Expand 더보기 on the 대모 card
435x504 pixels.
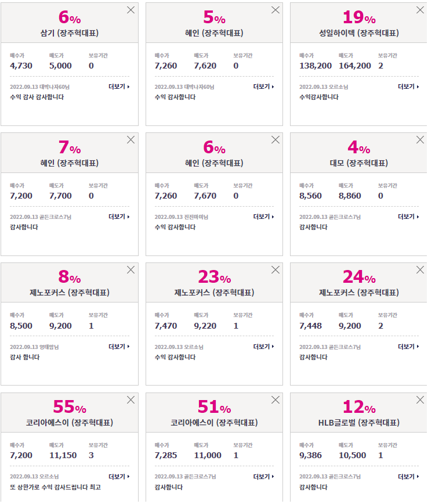[408, 217]
